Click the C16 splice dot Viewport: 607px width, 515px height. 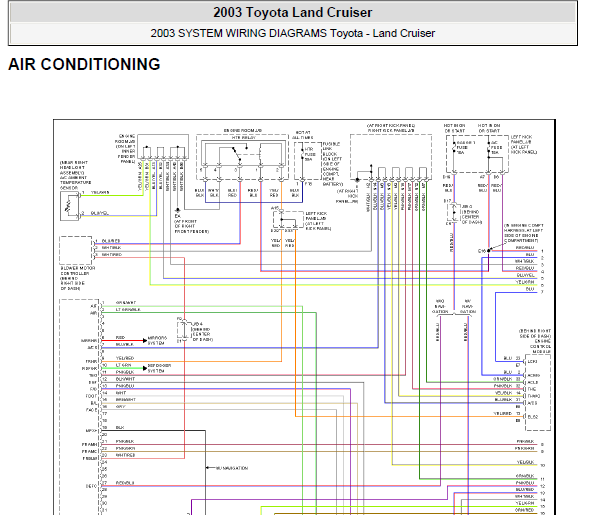tap(489, 251)
